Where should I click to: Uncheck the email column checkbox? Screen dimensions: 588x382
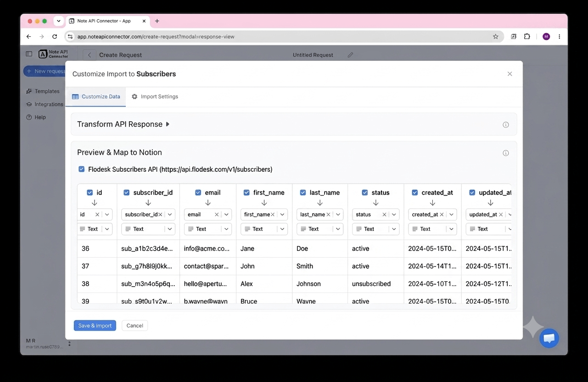pyautogui.click(x=198, y=193)
